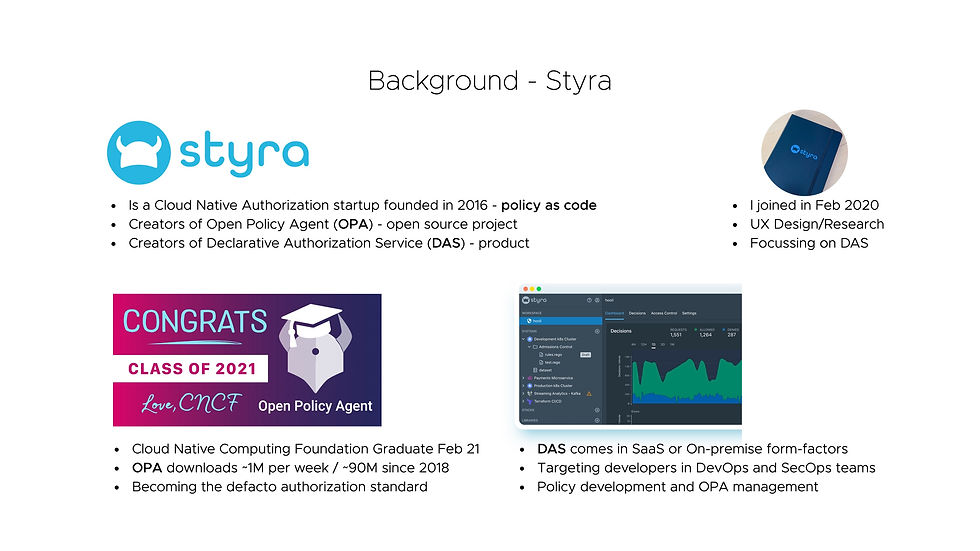
Task: Click the warning triangle beside Streaming Analytics
Action: point(589,394)
